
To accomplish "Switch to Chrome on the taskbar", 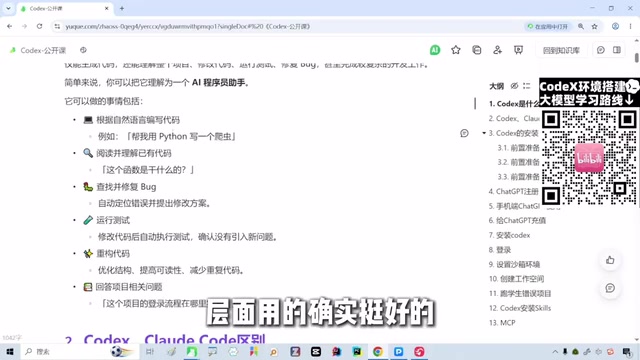I will click(378, 351).
